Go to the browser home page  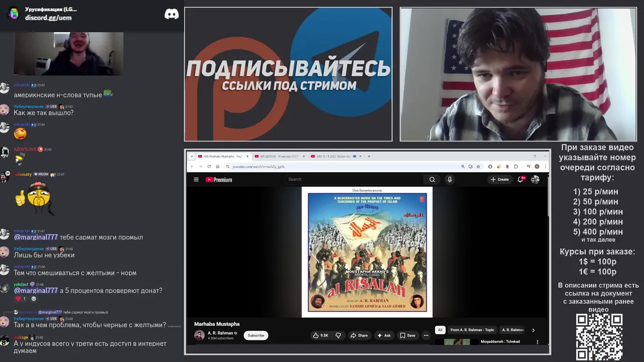[217, 166]
